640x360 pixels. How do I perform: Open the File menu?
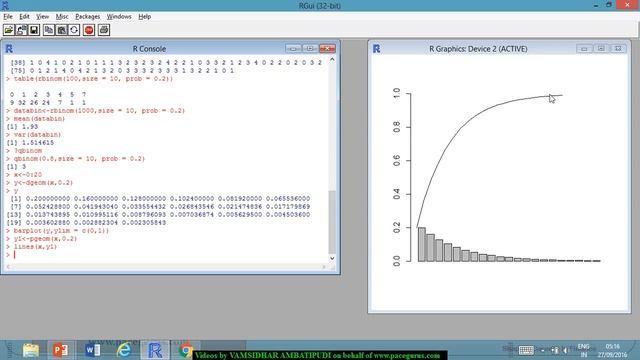pyautogui.click(x=8, y=16)
